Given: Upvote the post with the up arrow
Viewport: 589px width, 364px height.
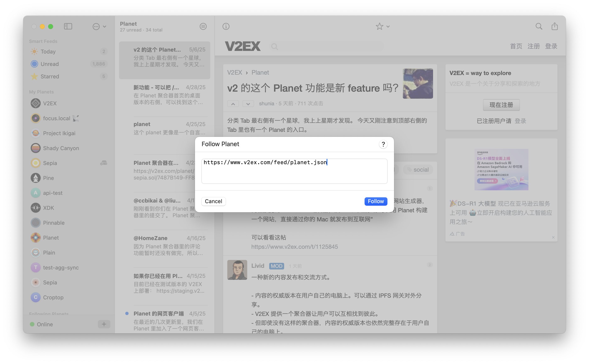Looking at the screenshot, I should point(233,103).
